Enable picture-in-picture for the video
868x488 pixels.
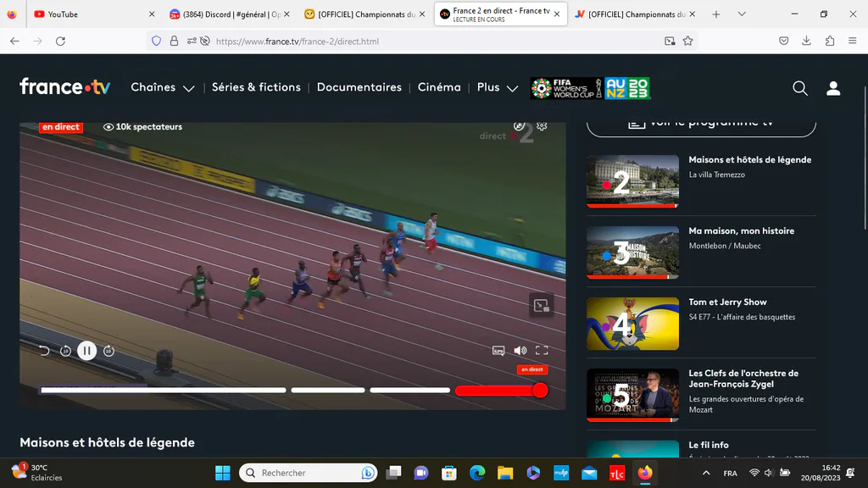541,305
